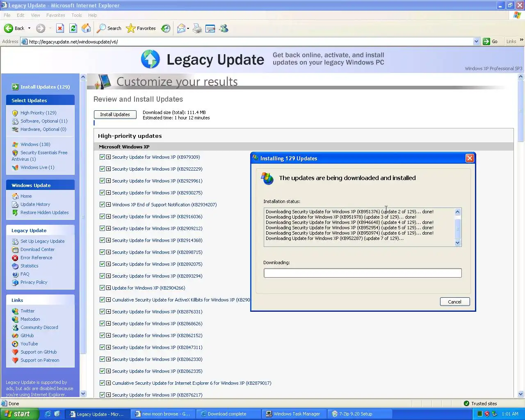Uncheck Cumulative IE6 update KB2879017 checkbox
The image size is (525, 420).
[x=102, y=383]
